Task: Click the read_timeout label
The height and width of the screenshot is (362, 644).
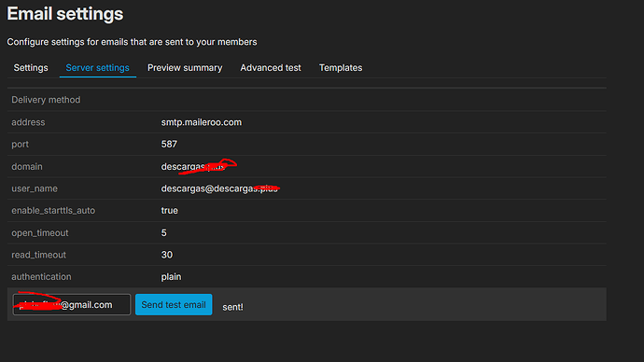Action: 38,255
